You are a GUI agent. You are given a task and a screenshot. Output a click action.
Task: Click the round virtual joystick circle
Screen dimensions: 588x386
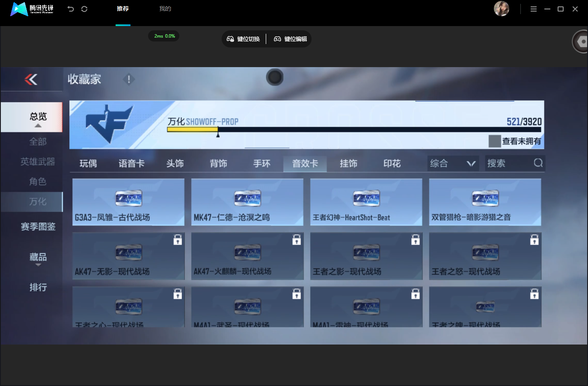tap(275, 77)
